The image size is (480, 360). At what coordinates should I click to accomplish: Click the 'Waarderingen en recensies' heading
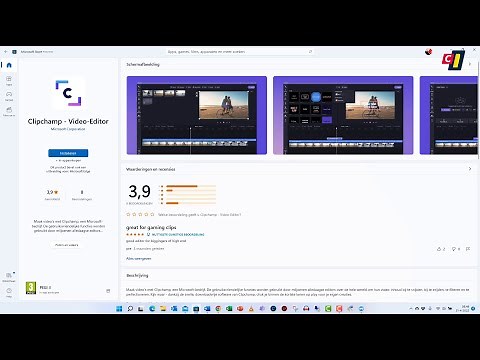click(x=150, y=169)
